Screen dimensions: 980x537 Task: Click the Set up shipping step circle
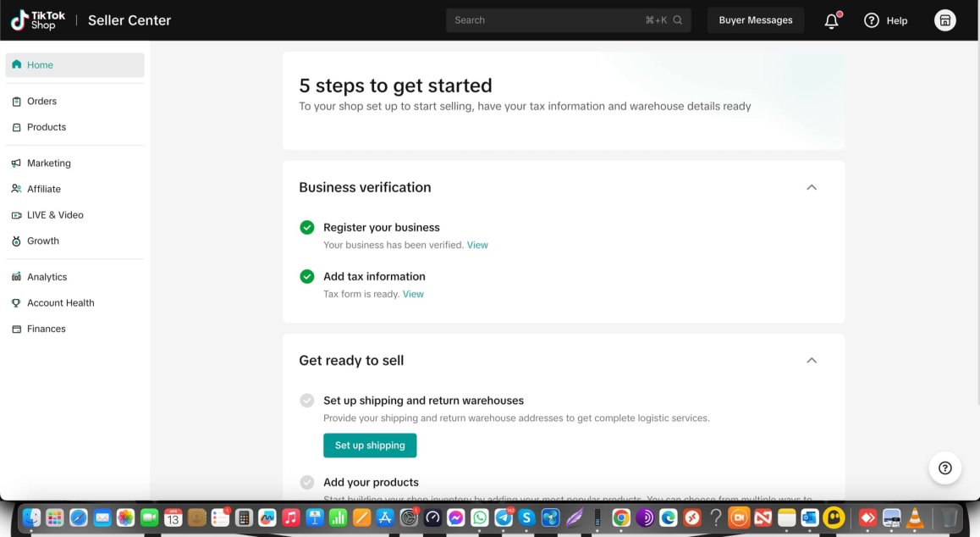(307, 401)
